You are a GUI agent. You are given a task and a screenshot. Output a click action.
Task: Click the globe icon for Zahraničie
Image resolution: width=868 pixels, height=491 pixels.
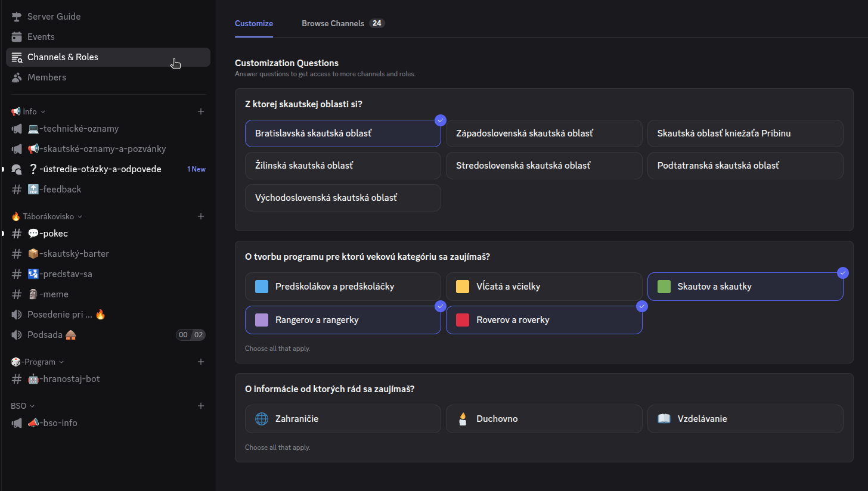pyautogui.click(x=262, y=419)
